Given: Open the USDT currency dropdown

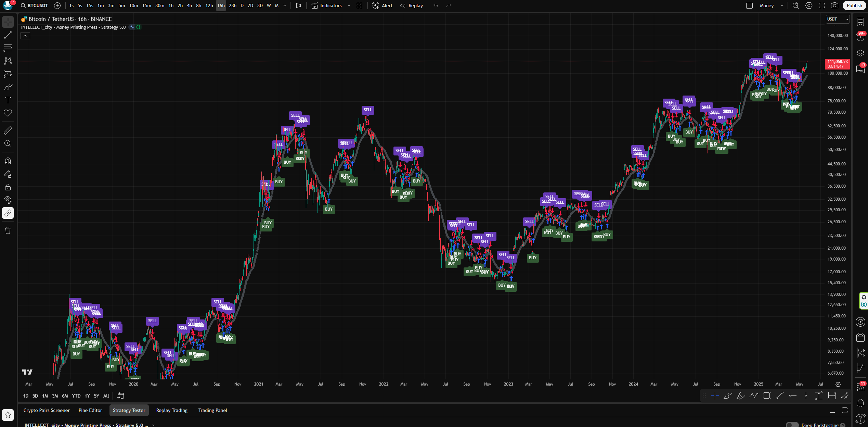Looking at the screenshot, I should pos(838,19).
